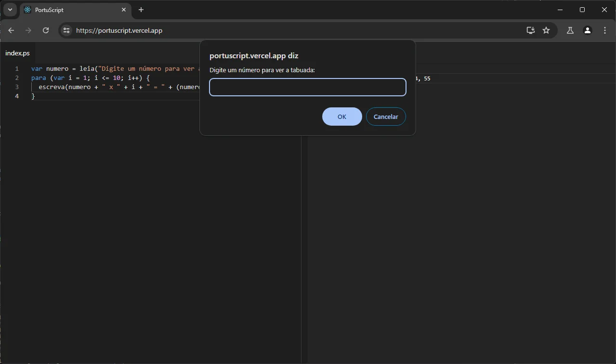Reload the current page

pyautogui.click(x=46, y=30)
